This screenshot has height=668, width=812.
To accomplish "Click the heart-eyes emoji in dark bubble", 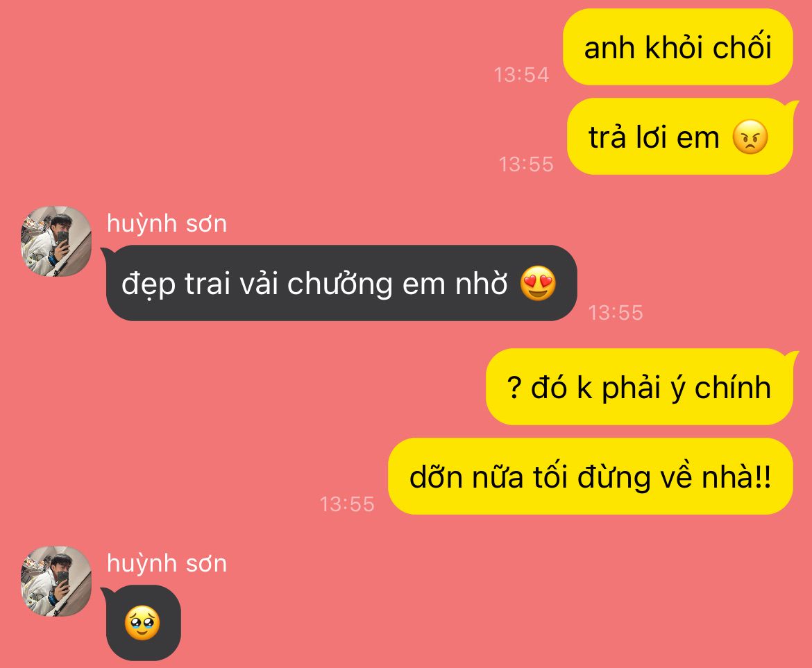I will click(x=538, y=284).
